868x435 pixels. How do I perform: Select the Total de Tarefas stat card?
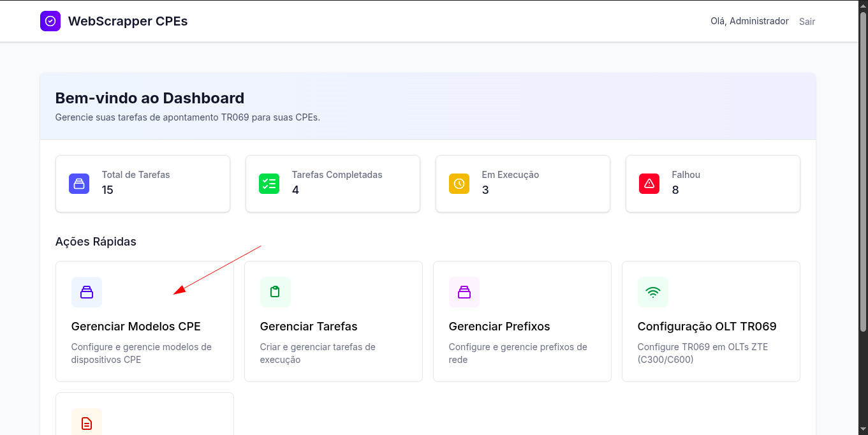[x=143, y=184]
